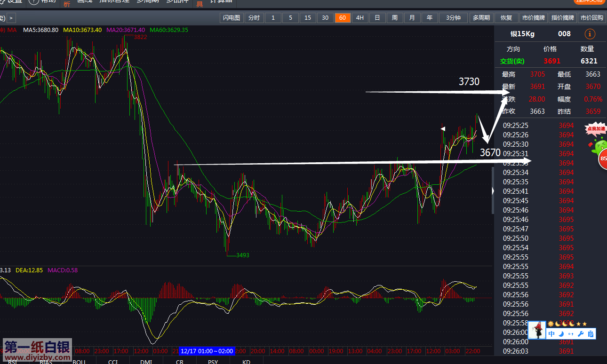Viewport: 607px width, 364px height.
Task: Click the input method wrench settings icon
Action: pyautogui.click(x=581, y=334)
